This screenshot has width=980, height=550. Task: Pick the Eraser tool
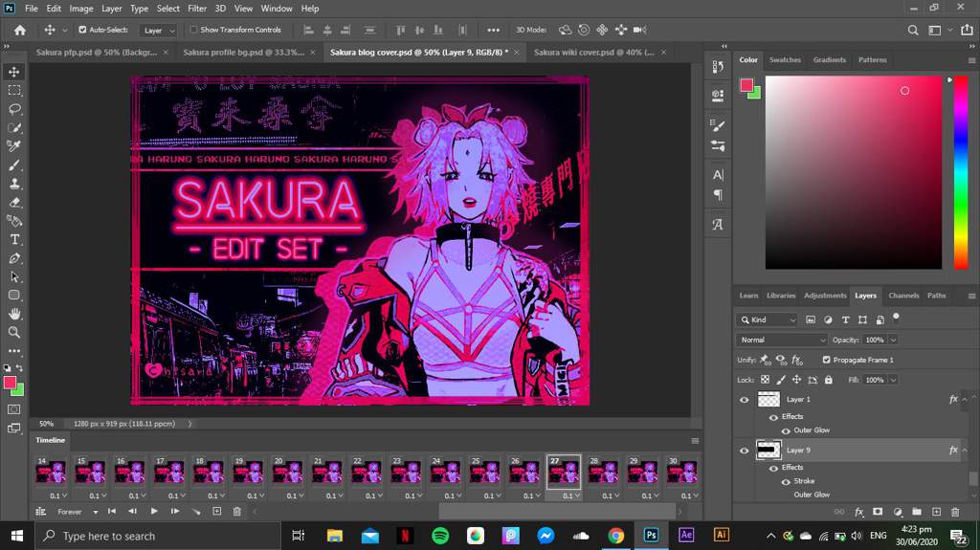pyautogui.click(x=14, y=202)
